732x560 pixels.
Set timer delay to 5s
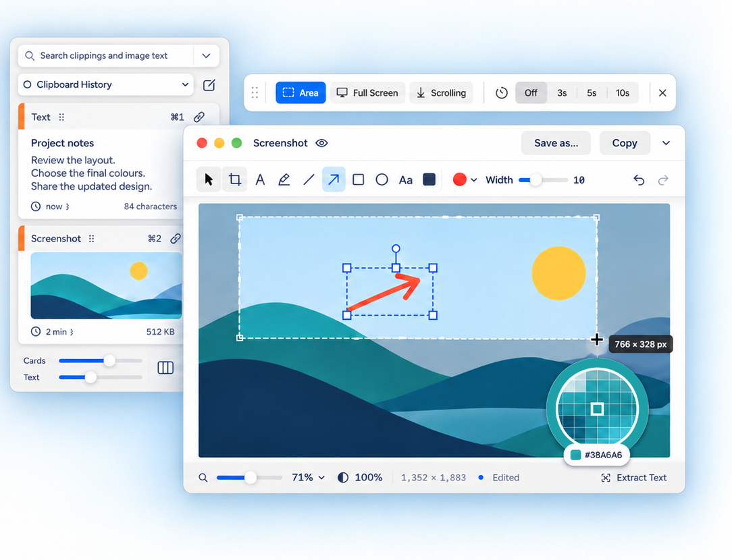tap(592, 93)
